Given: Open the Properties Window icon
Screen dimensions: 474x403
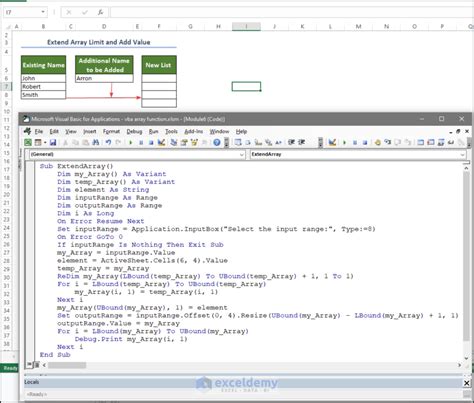Looking at the screenshot, I should (184, 143).
